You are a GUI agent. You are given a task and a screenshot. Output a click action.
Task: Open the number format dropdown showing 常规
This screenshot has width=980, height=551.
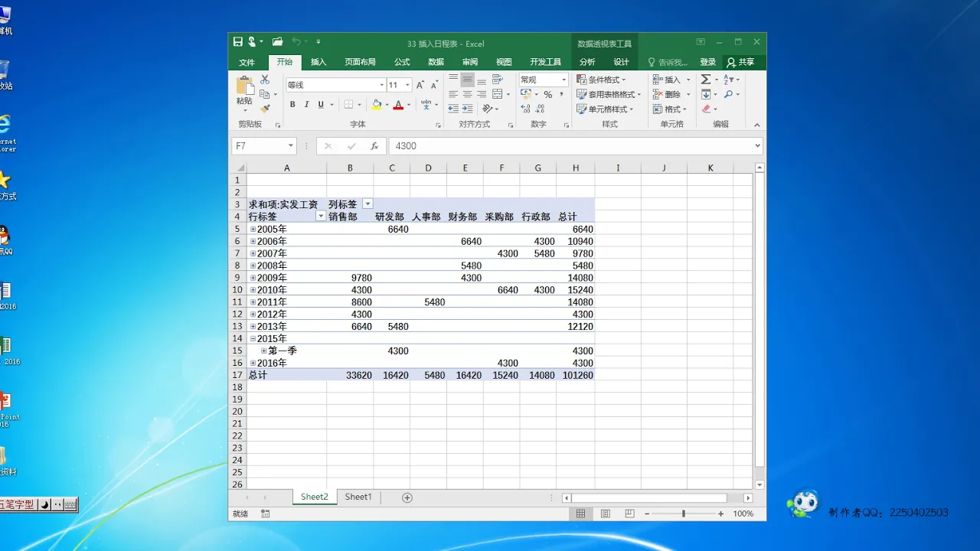click(563, 80)
